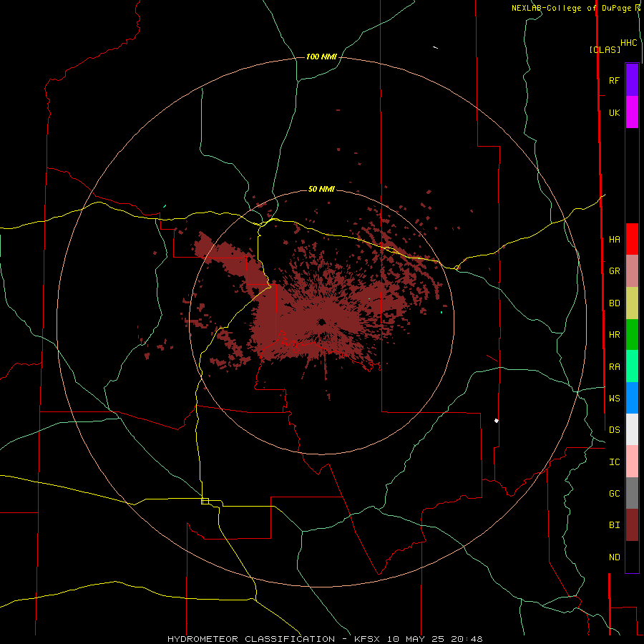Click the 100 NMI range ring label
Screen dimensions: 644x644
tap(321, 57)
